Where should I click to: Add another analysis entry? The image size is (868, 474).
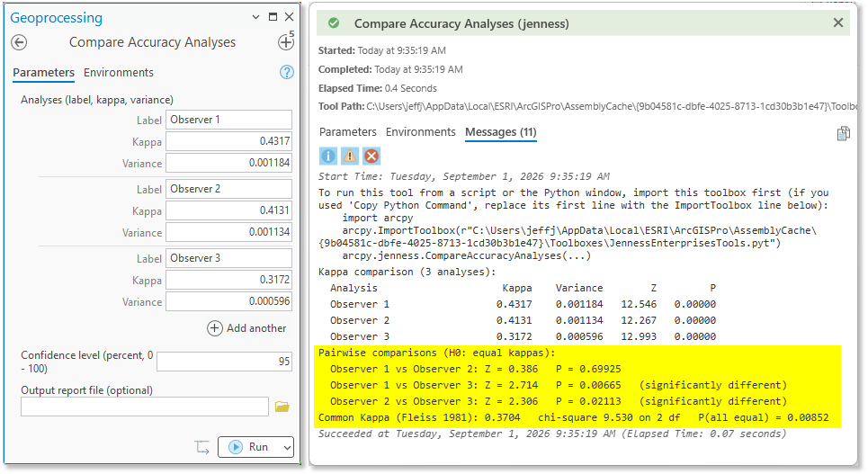click(246, 328)
